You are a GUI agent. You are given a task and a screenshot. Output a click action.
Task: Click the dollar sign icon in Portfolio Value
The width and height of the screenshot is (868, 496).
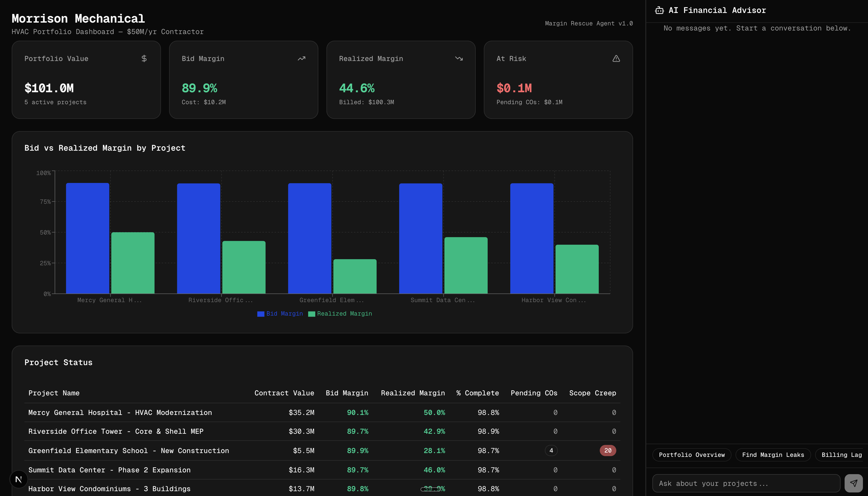[144, 59]
